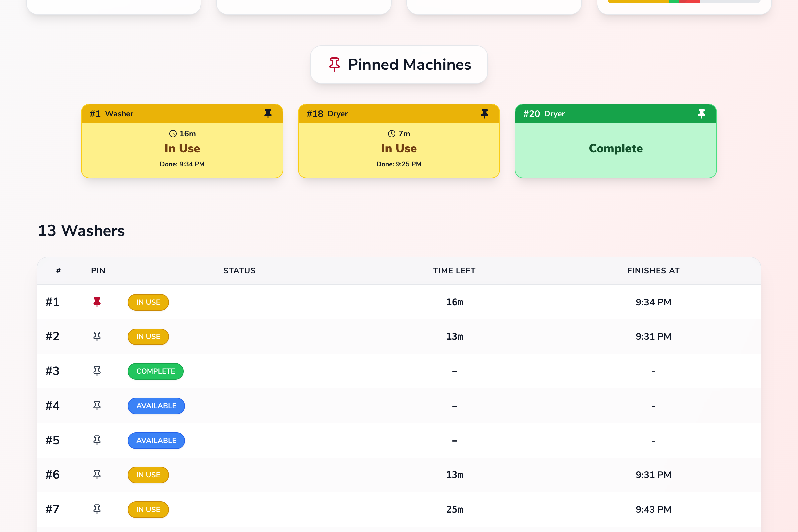Viewport: 798px width, 532px height.
Task: Pin washer #5 in the table
Action: (97, 440)
